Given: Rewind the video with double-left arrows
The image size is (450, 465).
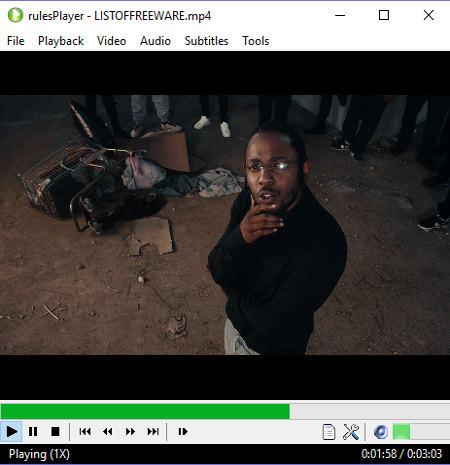Looking at the screenshot, I should [x=108, y=432].
